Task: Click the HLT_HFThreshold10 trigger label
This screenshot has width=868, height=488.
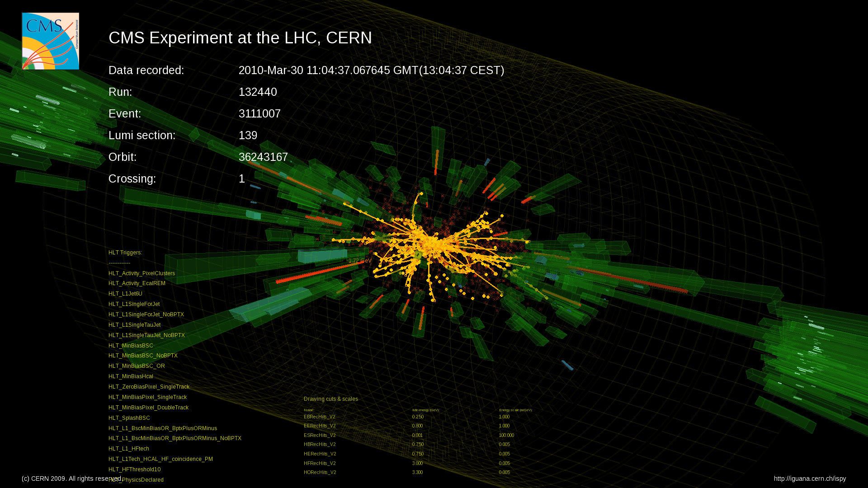Action: tap(134, 469)
